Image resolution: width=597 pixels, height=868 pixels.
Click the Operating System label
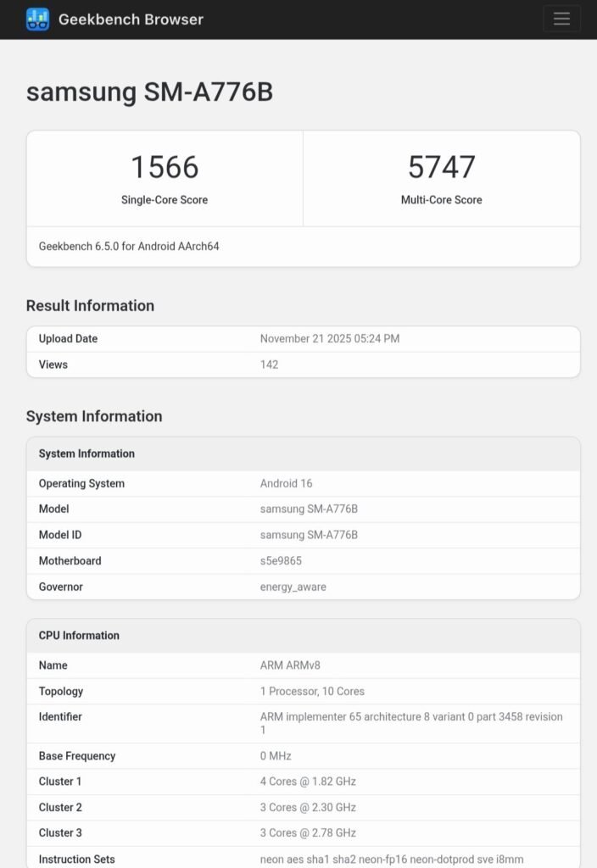81,483
